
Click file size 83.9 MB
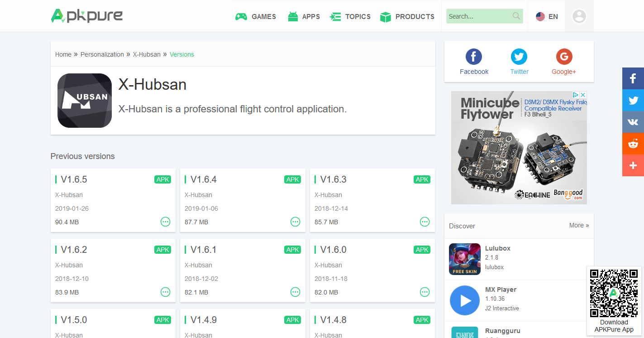click(67, 292)
